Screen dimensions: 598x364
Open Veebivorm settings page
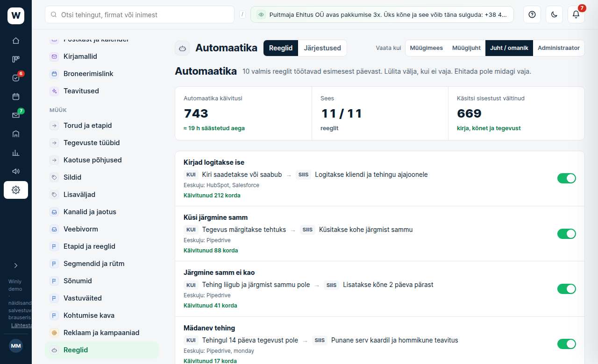(x=102, y=229)
